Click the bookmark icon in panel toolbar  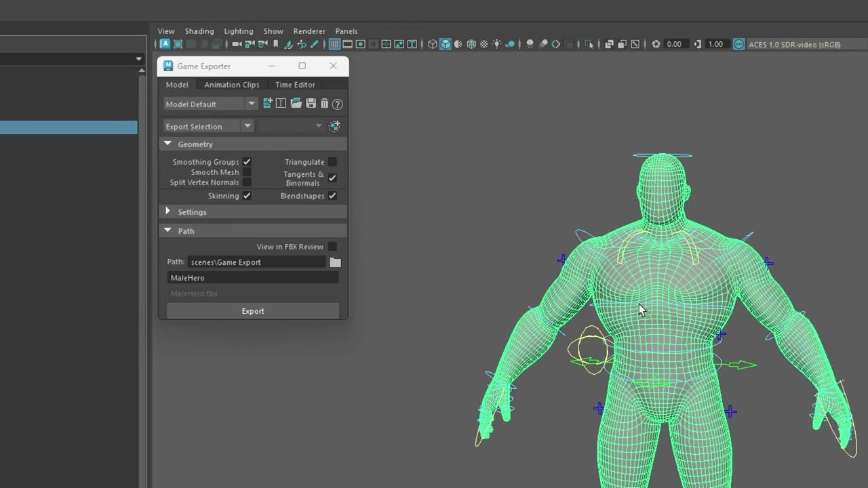[x=275, y=44]
